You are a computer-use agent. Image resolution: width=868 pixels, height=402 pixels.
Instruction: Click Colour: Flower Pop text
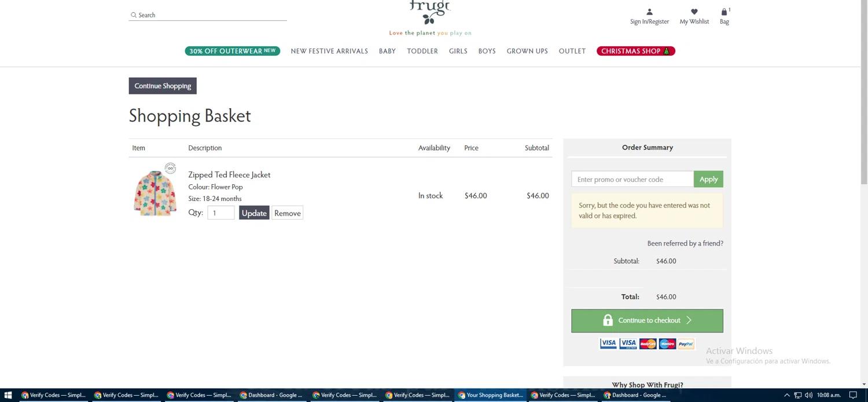point(215,187)
